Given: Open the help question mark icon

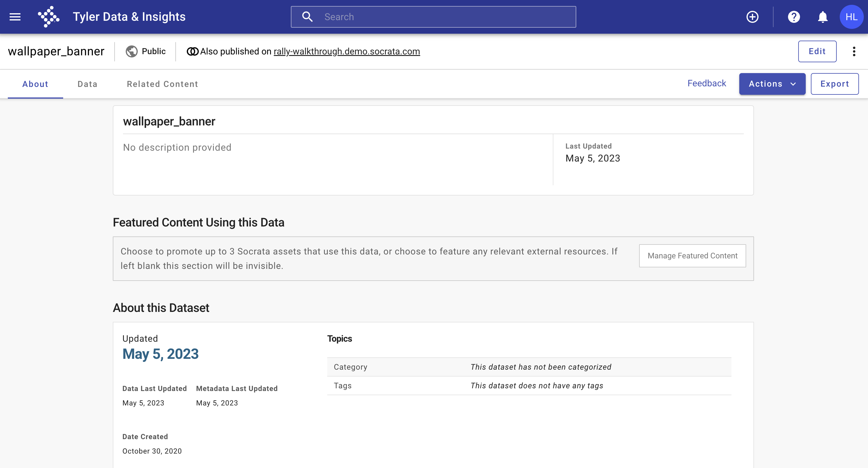Looking at the screenshot, I should [793, 17].
